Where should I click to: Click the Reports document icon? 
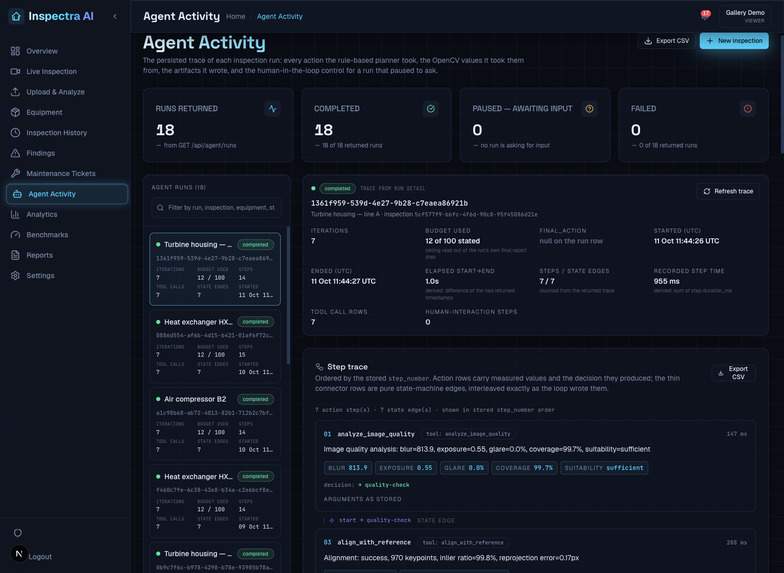point(16,255)
